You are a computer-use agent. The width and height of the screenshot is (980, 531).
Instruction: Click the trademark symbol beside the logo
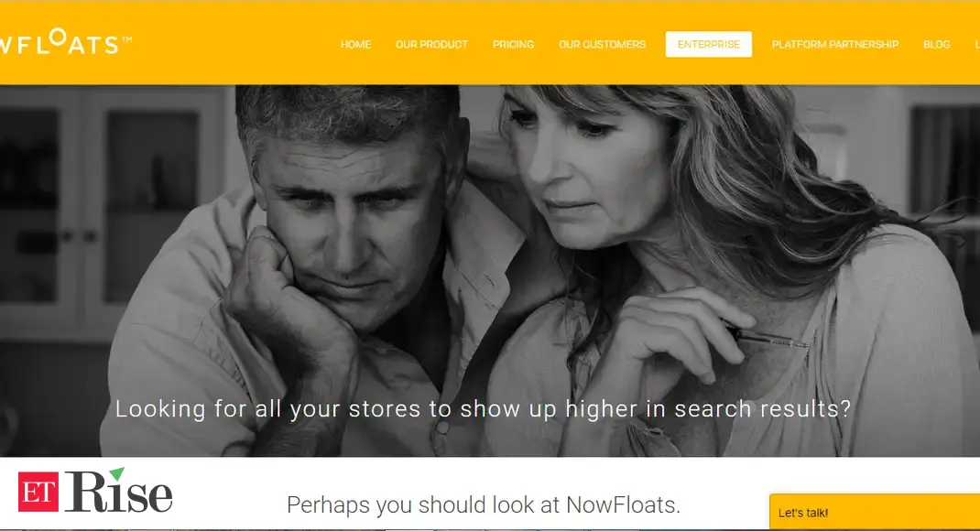(127, 39)
